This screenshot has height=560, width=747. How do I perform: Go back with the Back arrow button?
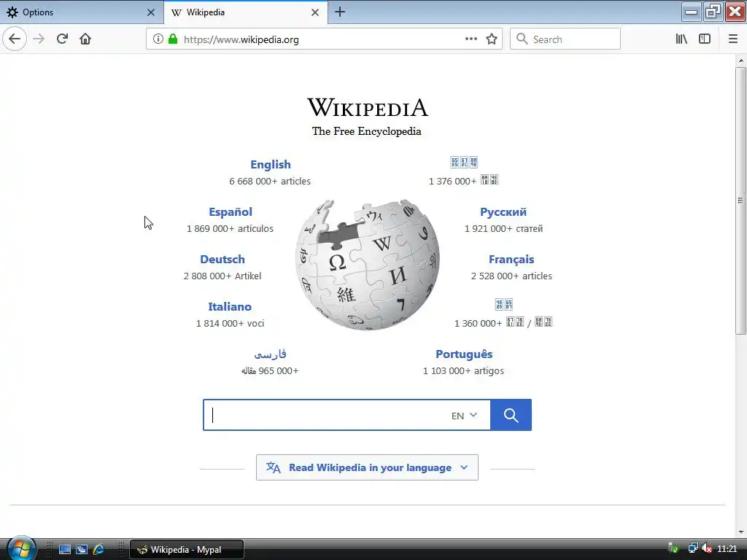click(x=15, y=39)
